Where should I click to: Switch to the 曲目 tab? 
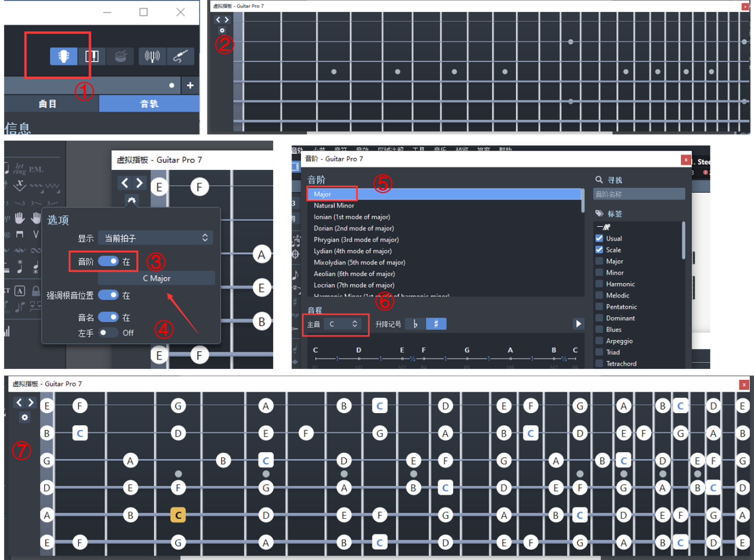tap(48, 104)
